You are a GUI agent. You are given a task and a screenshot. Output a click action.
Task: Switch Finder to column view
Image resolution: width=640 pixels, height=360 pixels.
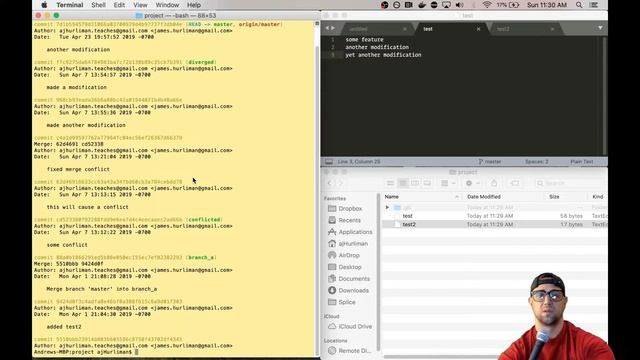point(415,183)
